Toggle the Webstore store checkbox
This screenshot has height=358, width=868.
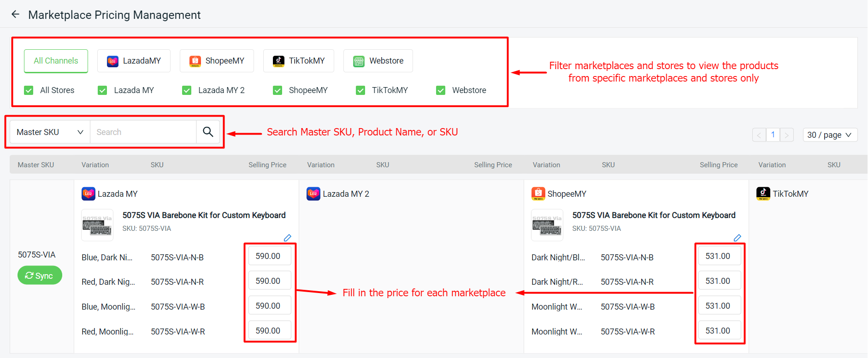pyautogui.click(x=441, y=90)
